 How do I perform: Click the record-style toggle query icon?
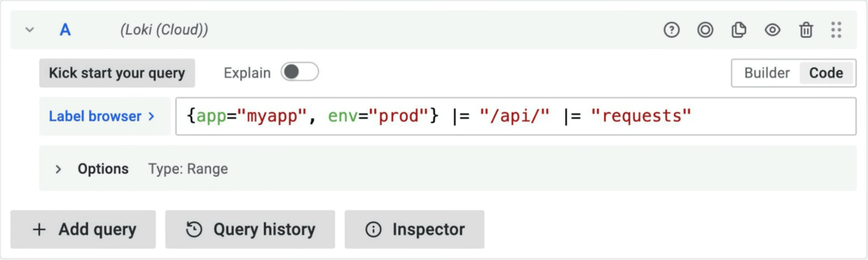(x=705, y=30)
